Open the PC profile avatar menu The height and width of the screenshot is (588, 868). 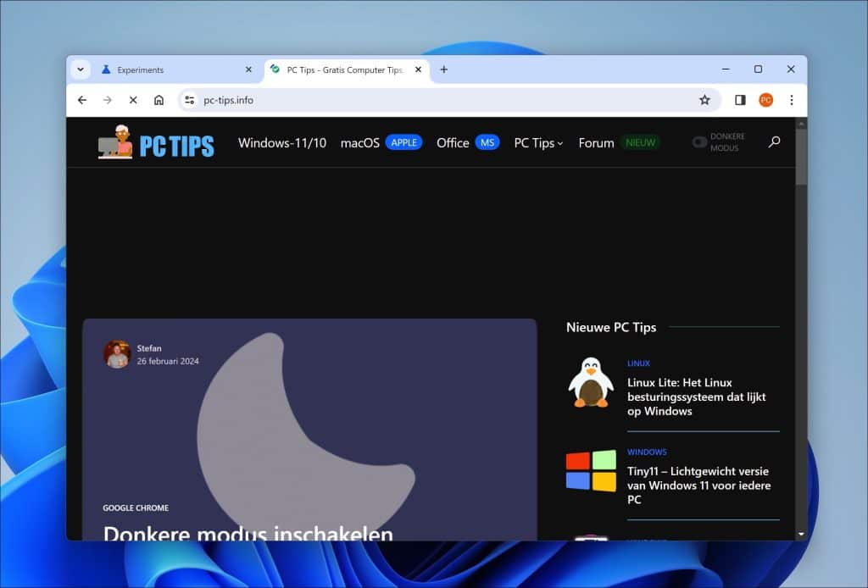766,100
